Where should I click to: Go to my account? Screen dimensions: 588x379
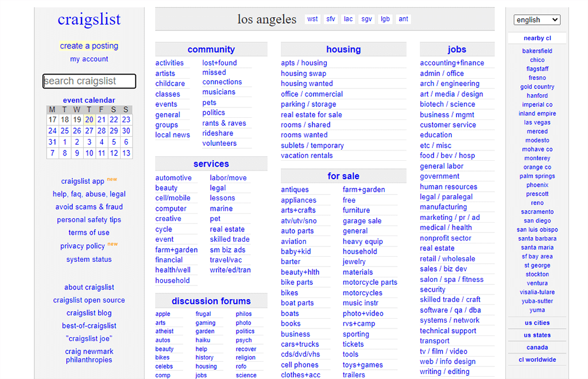point(89,59)
